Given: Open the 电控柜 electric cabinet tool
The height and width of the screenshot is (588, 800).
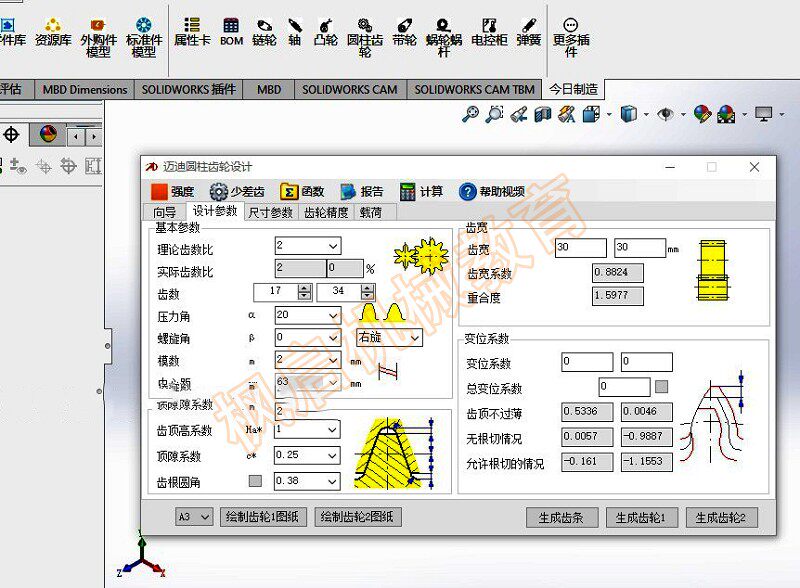Looking at the screenshot, I should point(489,33).
